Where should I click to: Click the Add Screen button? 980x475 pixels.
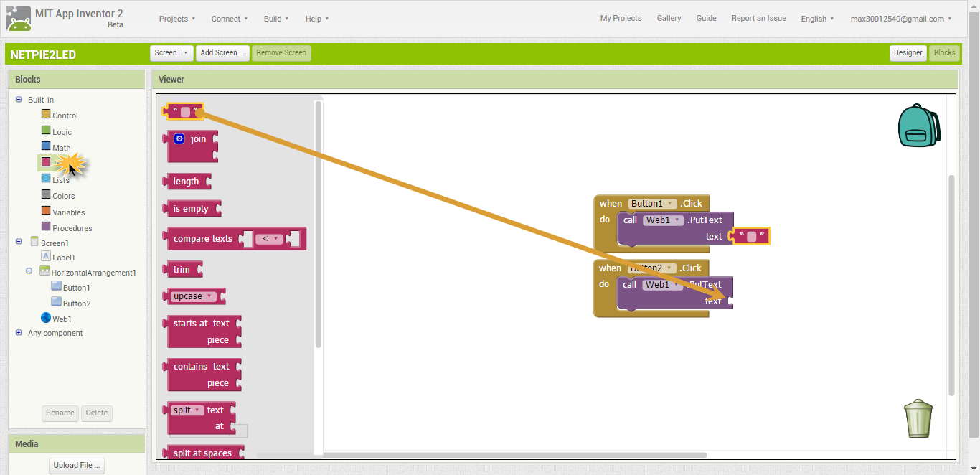pos(222,52)
